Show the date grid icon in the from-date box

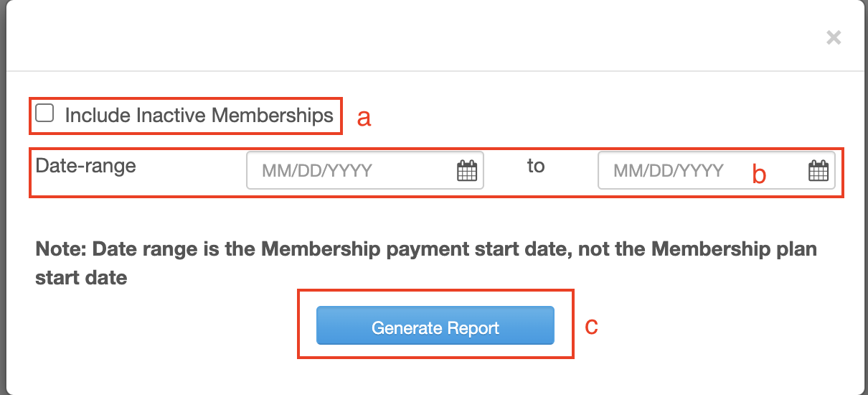pyautogui.click(x=467, y=171)
